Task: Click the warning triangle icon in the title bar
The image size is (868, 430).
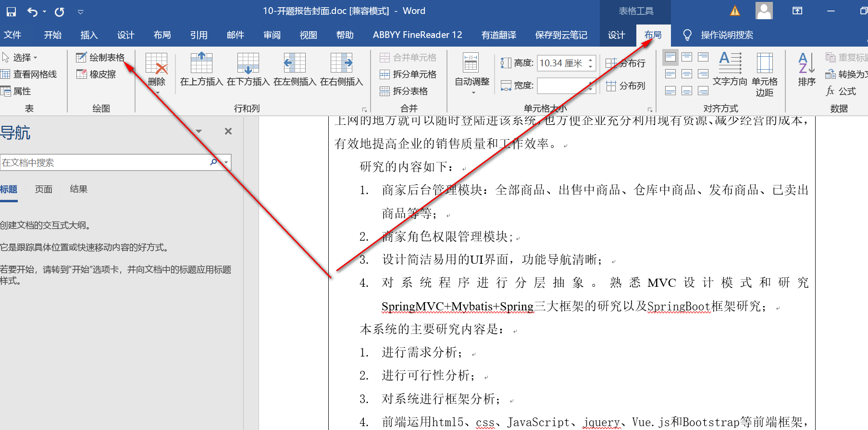Action: 735,11
